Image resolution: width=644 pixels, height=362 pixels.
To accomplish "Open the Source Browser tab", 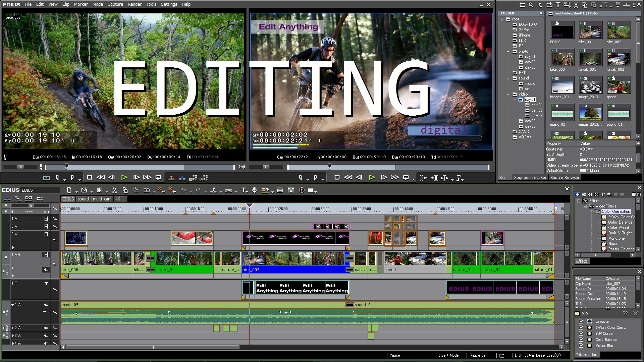I will (x=565, y=178).
